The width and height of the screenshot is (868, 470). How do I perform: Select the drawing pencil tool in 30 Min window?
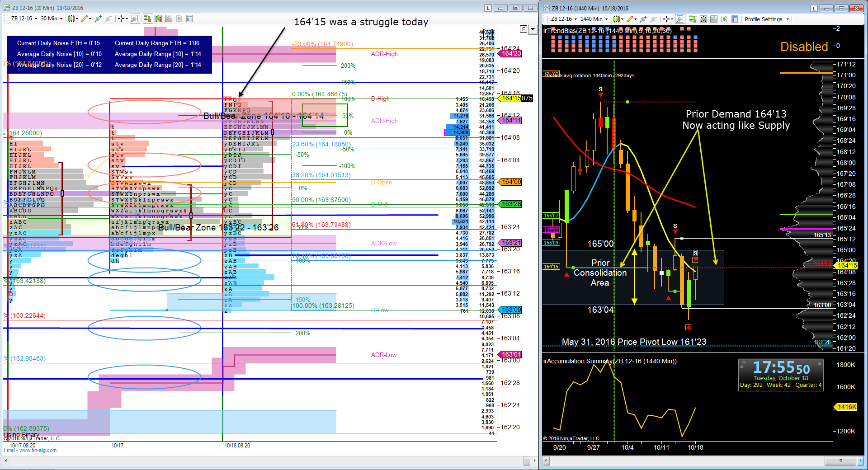tap(85, 19)
